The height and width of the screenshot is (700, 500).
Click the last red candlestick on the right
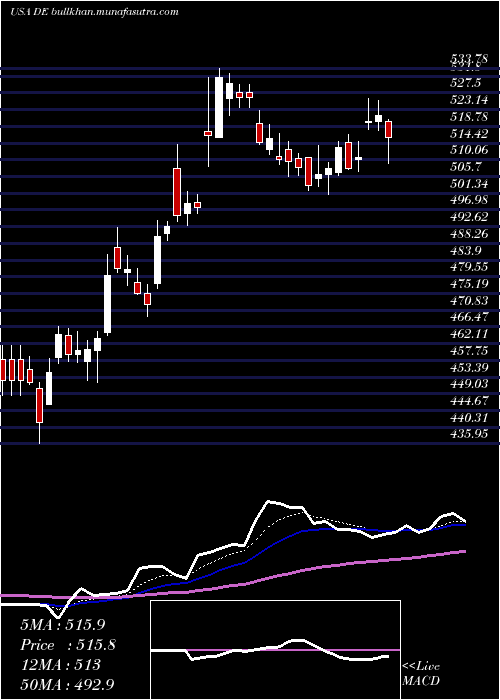coord(388,129)
